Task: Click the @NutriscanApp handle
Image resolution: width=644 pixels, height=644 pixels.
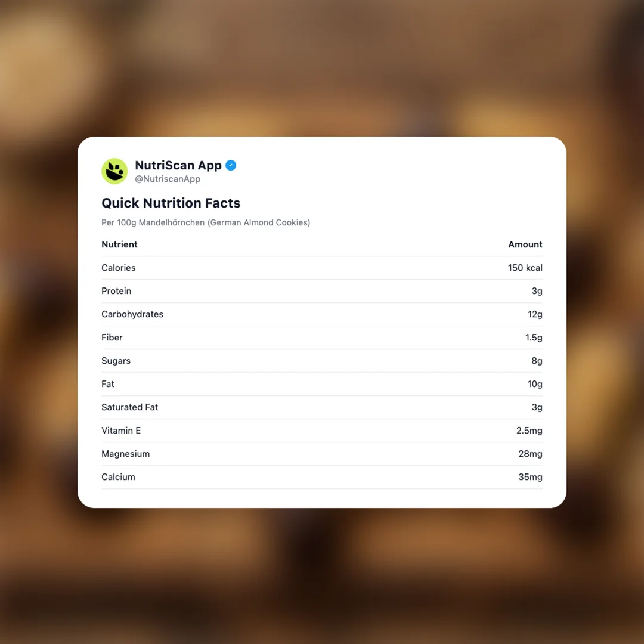Action: pos(168,179)
